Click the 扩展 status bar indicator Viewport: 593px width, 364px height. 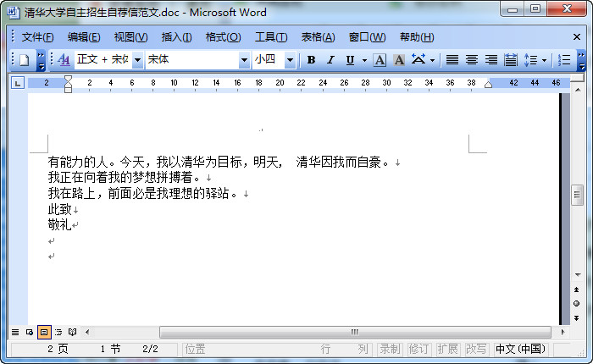pos(447,349)
